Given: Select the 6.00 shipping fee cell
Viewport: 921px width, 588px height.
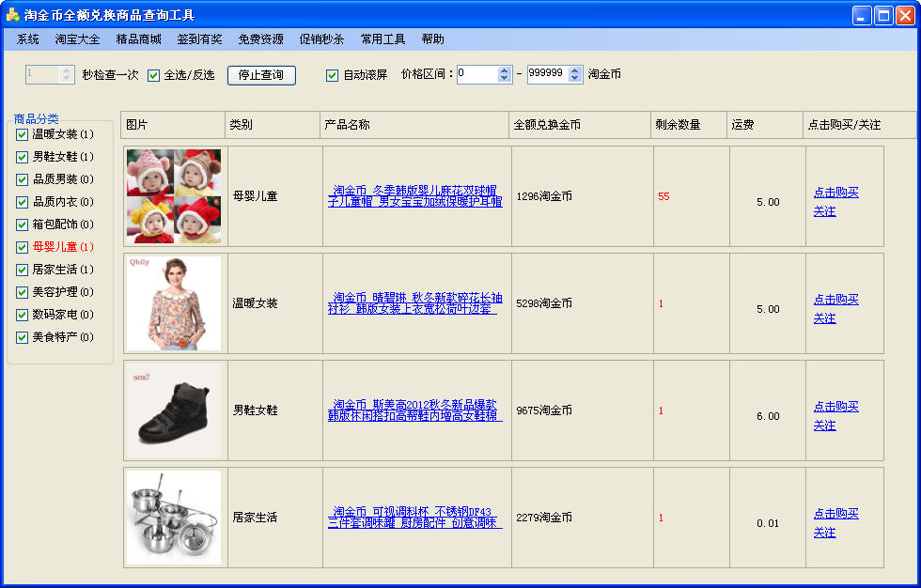Looking at the screenshot, I should click(768, 410).
